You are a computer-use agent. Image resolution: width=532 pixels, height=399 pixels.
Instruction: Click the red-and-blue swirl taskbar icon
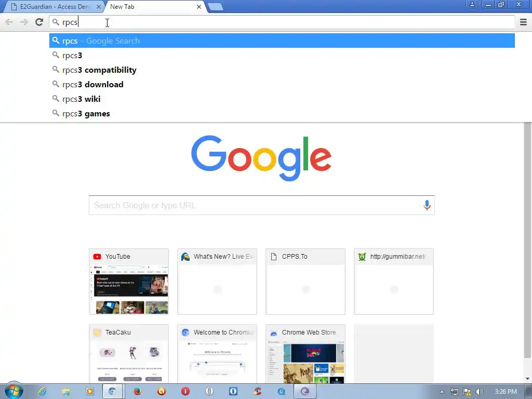[x=257, y=392]
